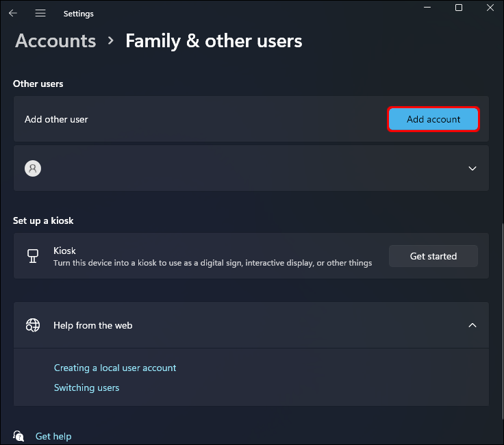504x445 pixels.
Task: Open the Get help link
Action: point(53,436)
